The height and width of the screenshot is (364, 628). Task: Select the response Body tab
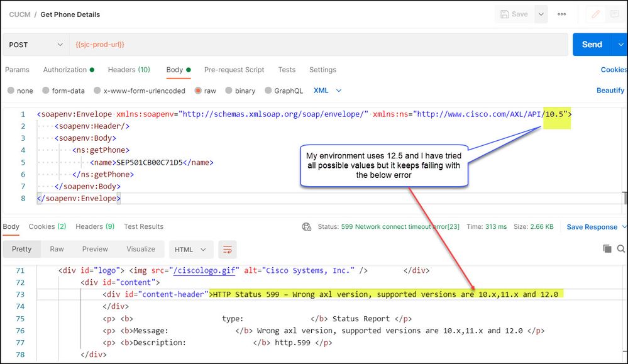pyautogui.click(x=11, y=227)
